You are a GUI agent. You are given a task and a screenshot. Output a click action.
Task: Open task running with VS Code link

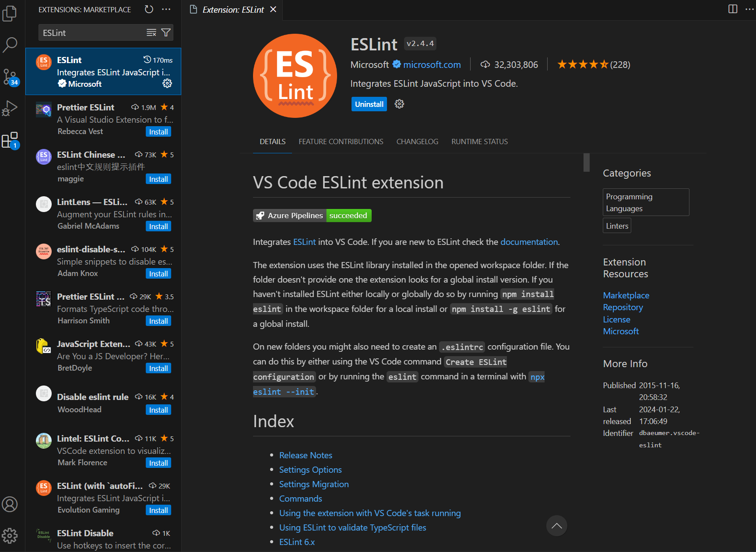pyautogui.click(x=370, y=513)
